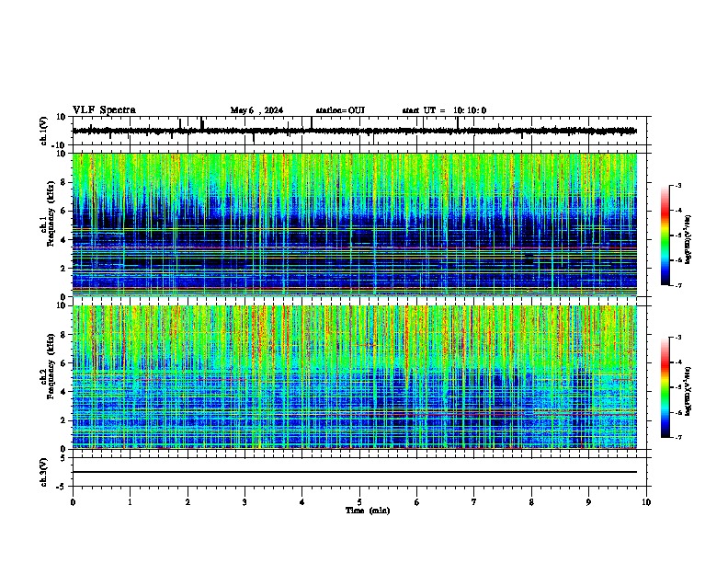Click the time axis tick label "9"

point(588,502)
